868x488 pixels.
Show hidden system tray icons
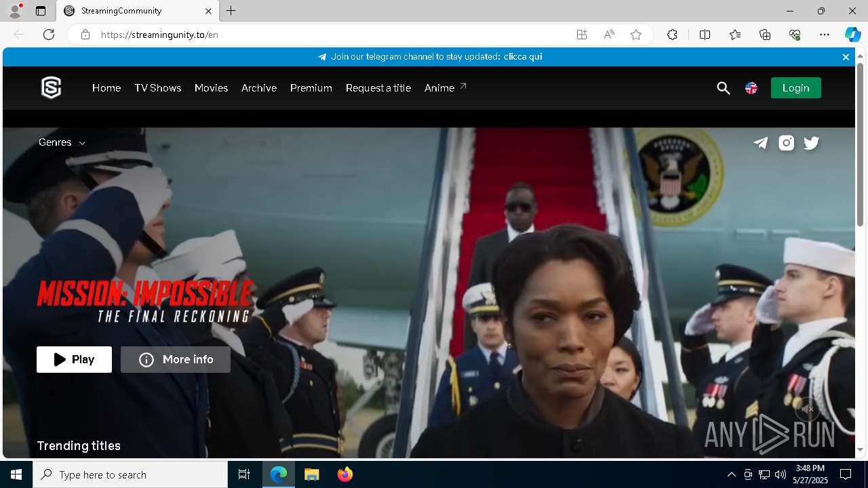point(731,474)
